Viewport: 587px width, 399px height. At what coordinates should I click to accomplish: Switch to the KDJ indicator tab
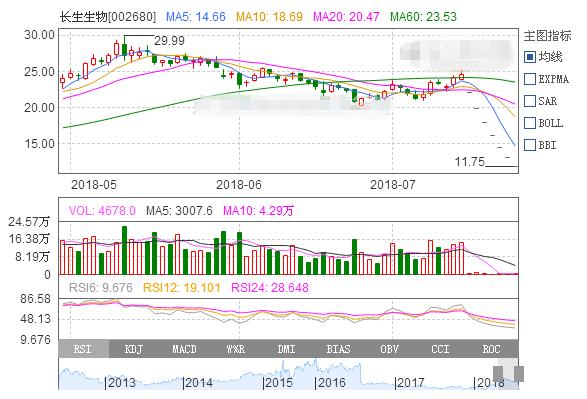click(x=134, y=349)
